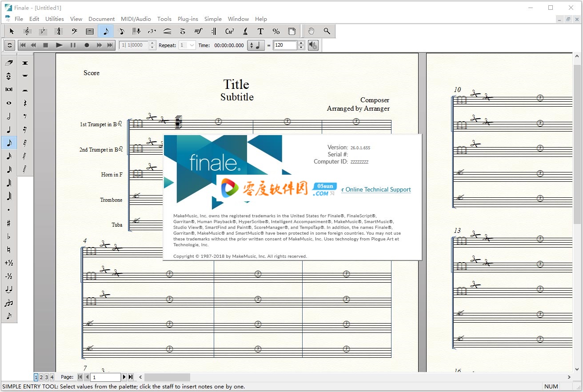Open the MIDI/Audio menu
The image size is (583, 392).
(136, 19)
